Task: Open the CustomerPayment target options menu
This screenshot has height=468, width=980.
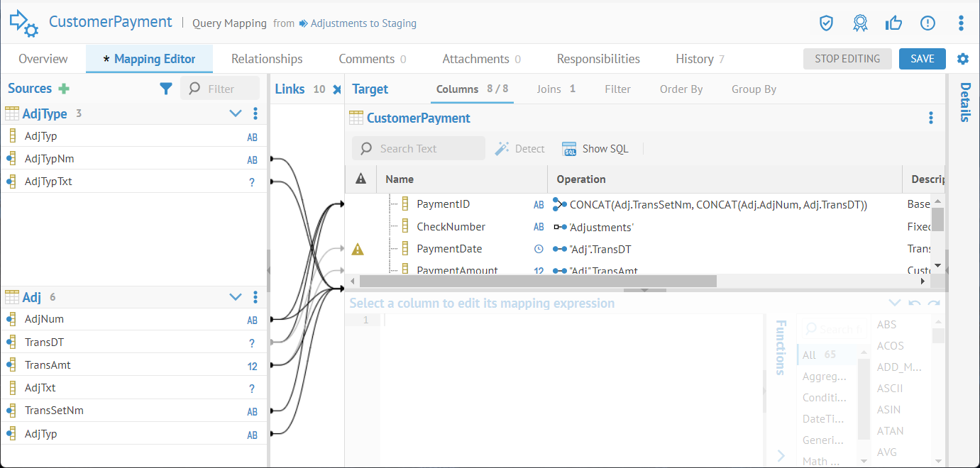Action: pyautogui.click(x=931, y=118)
